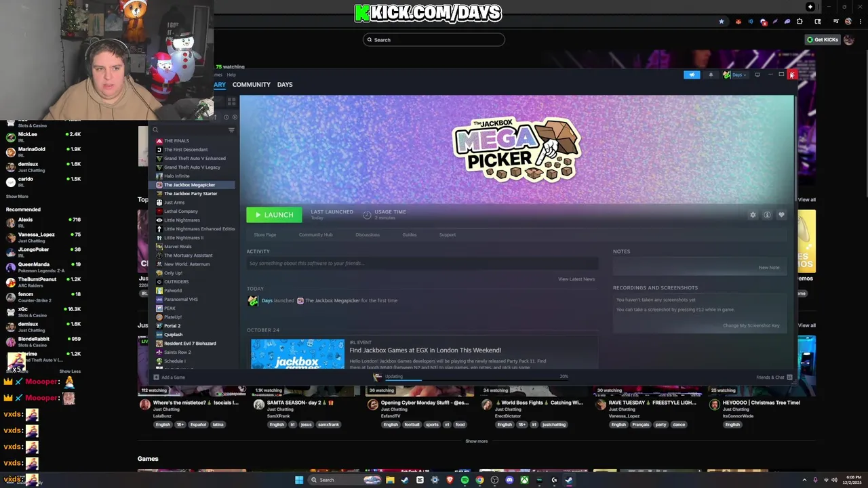Open Kick profile avatar menu

click(x=848, y=40)
